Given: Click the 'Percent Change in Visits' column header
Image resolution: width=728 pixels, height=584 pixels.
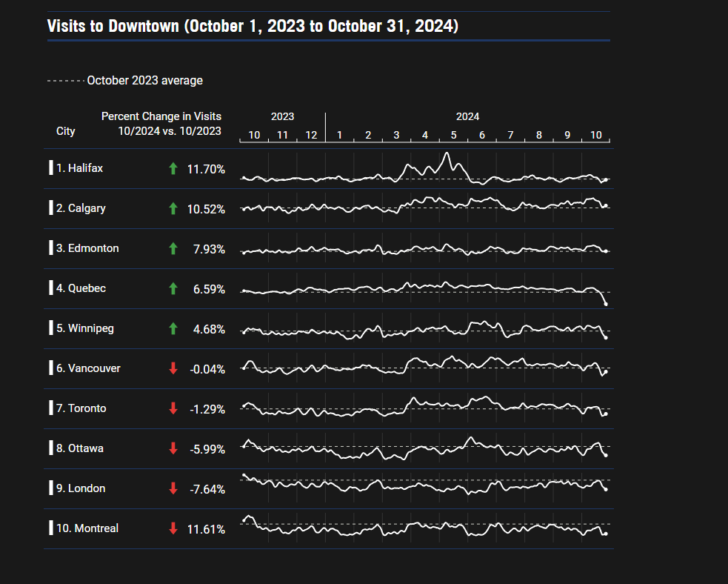Looking at the screenshot, I should (x=161, y=116).
